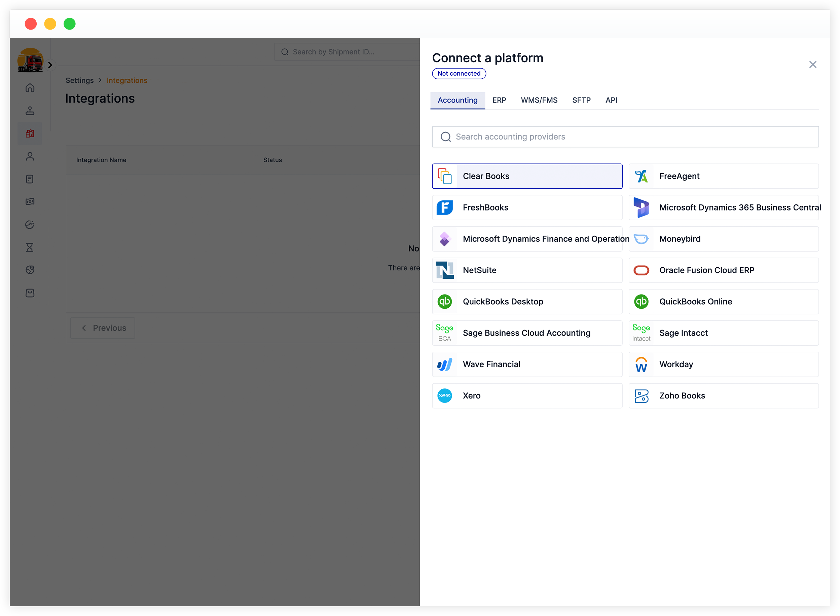Image resolution: width=840 pixels, height=616 pixels.
Task: Open the Settings breadcrumb link
Action: pos(79,81)
